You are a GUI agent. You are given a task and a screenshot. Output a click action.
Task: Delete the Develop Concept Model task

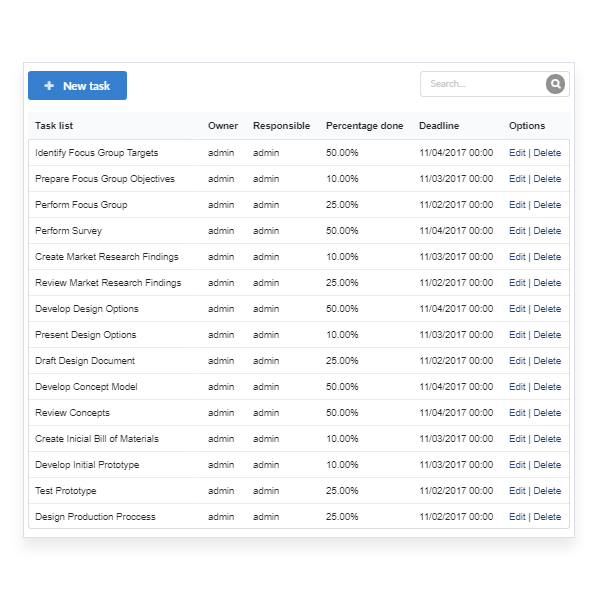tap(547, 387)
